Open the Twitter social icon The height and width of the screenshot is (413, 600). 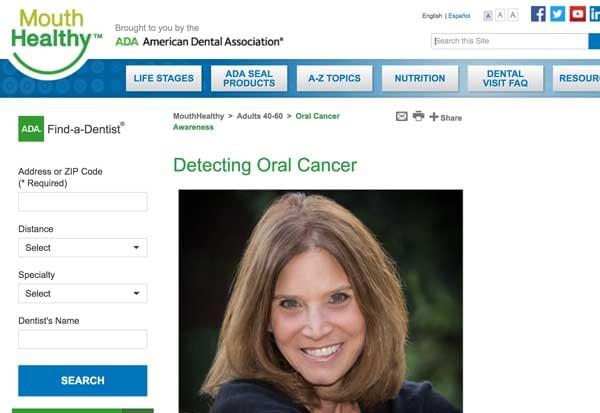[x=558, y=14]
